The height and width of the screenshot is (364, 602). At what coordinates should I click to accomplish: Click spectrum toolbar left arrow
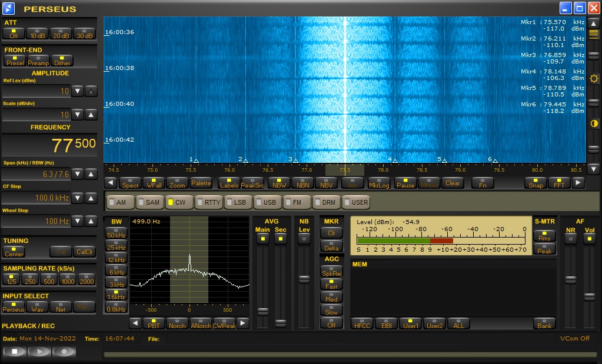(x=111, y=183)
